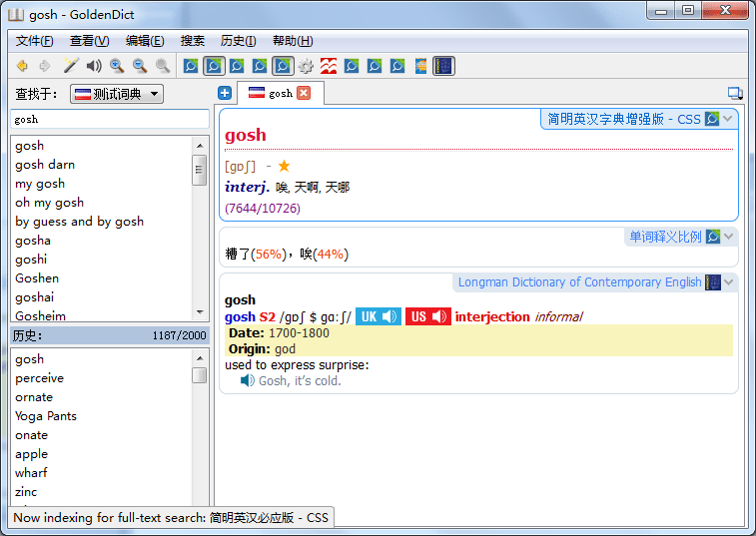
Task: Open the 搜索 menu
Action: [193, 41]
